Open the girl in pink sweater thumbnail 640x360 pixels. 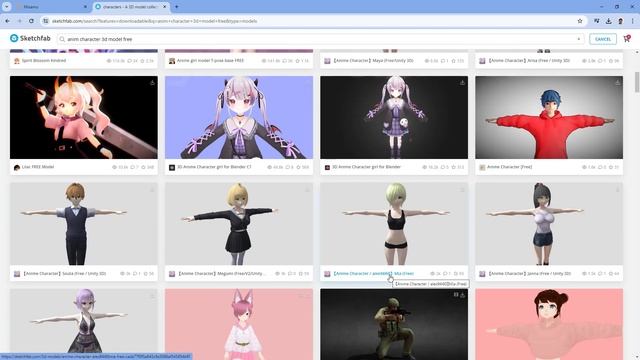pyautogui.click(x=549, y=324)
